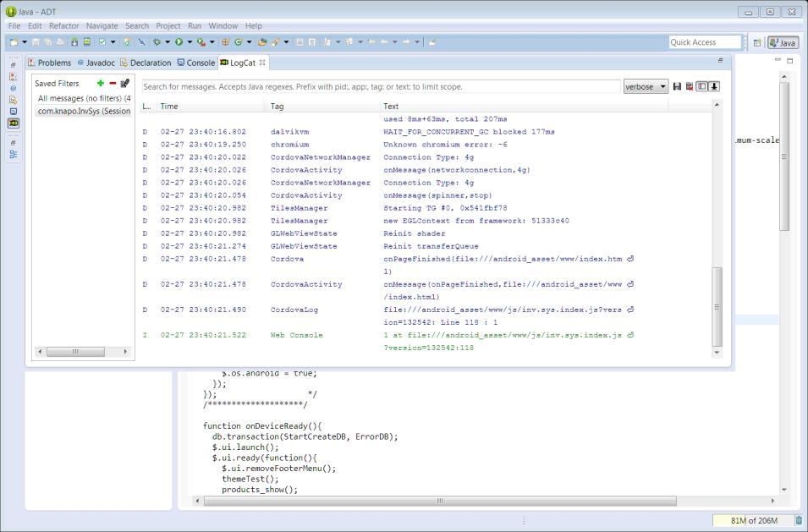Image resolution: width=808 pixels, height=532 pixels.
Task: Click the Time column header
Action: (x=212, y=106)
